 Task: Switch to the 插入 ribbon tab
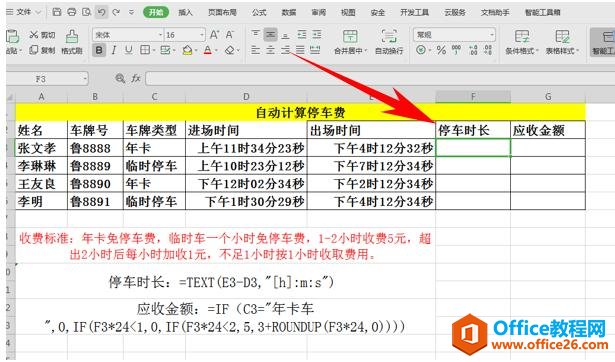tap(186, 13)
